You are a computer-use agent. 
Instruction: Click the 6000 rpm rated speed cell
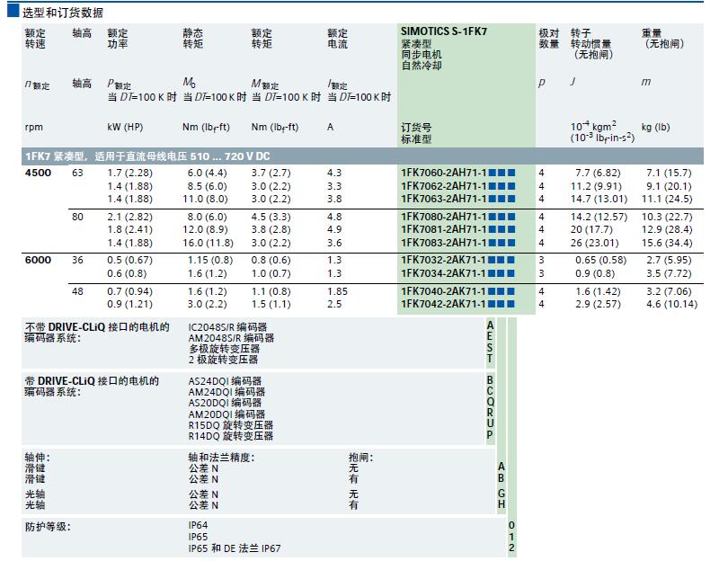pyautogui.click(x=38, y=260)
